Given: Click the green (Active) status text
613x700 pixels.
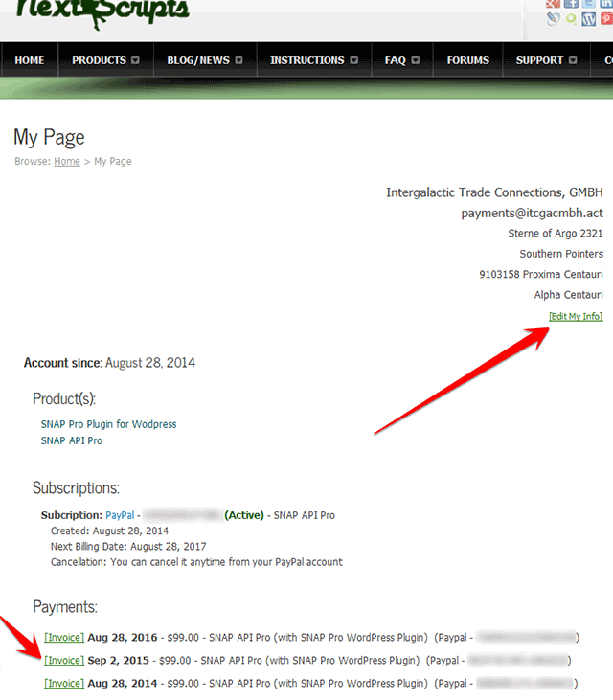Looking at the screenshot, I should point(244,515).
